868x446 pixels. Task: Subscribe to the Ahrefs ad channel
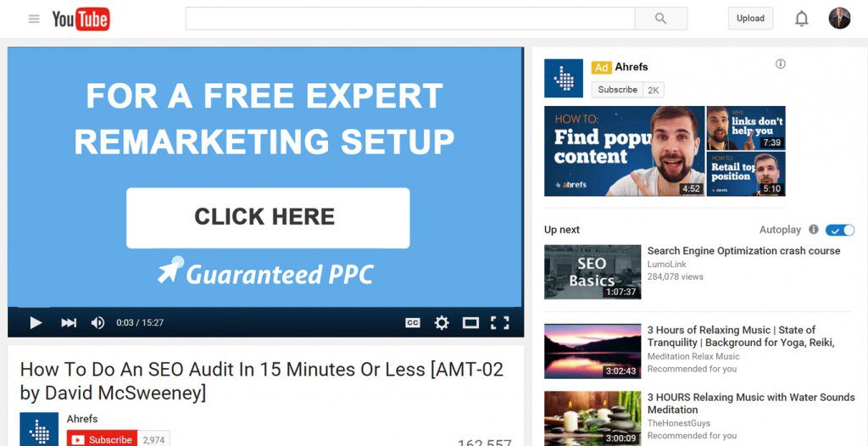(617, 90)
